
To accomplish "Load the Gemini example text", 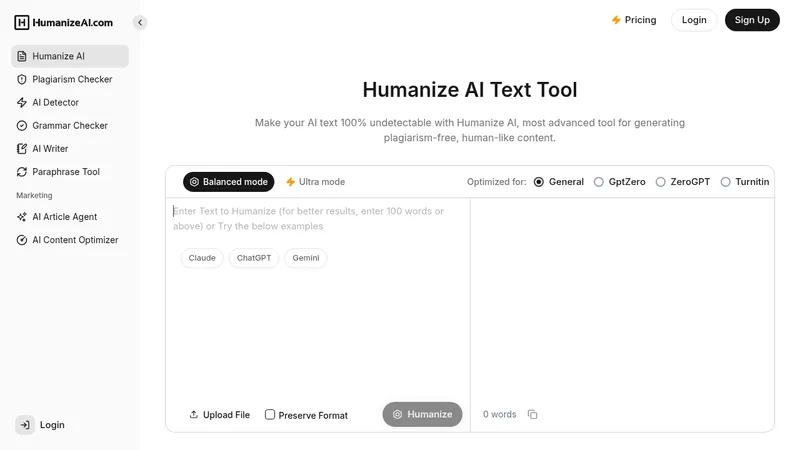I will click(306, 258).
